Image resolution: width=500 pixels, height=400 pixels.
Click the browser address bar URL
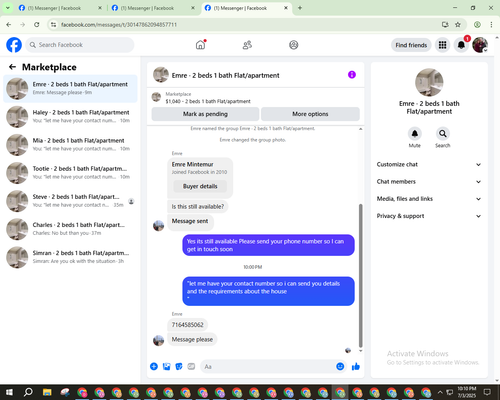119,24
